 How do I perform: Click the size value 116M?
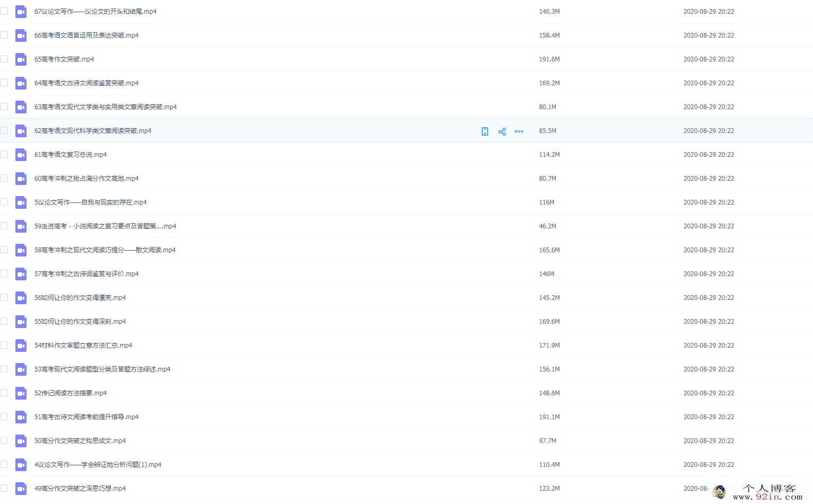[547, 202]
